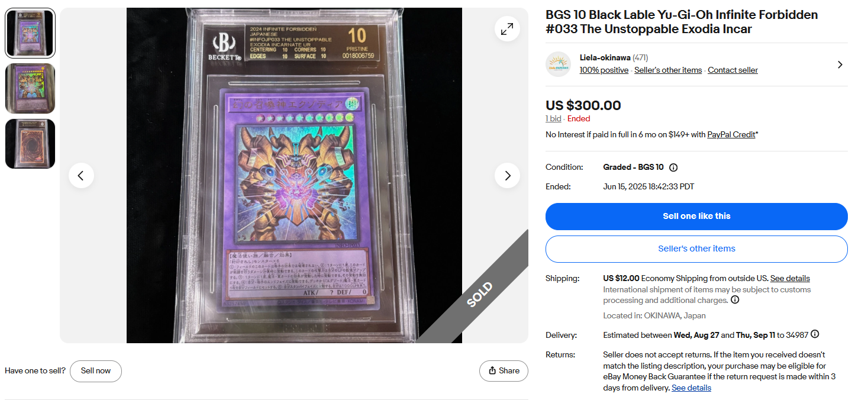This screenshot has width=868, height=400.
Task: Expand seller details with the right chevron
Action: click(840, 64)
